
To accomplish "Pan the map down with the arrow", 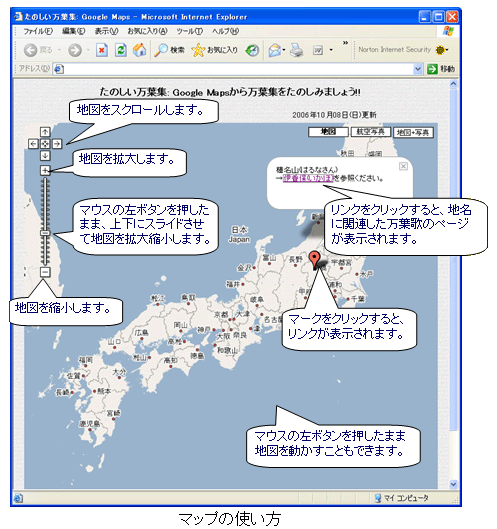I will click(45, 156).
